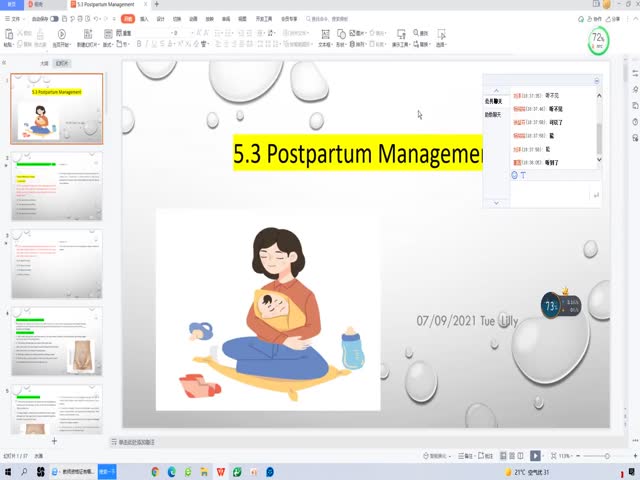Screen dimensions: 640x480
Task: Apply Underline formatting
Action: pos(154,44)
